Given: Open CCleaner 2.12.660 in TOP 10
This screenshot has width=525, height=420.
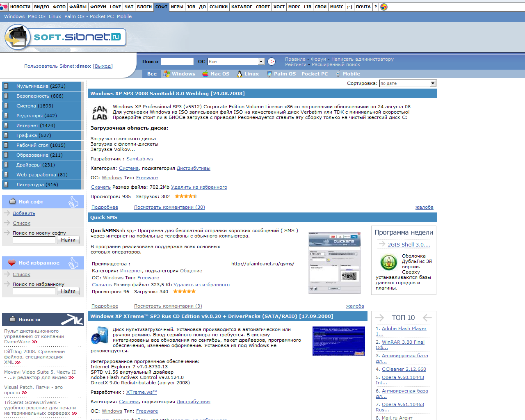Looking at the screenshot, I should (404, 369).
